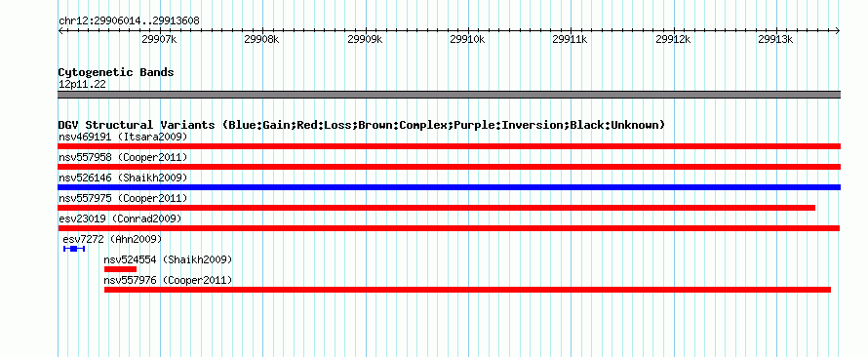Click the small blue esv7272 variant glyph

74,249
